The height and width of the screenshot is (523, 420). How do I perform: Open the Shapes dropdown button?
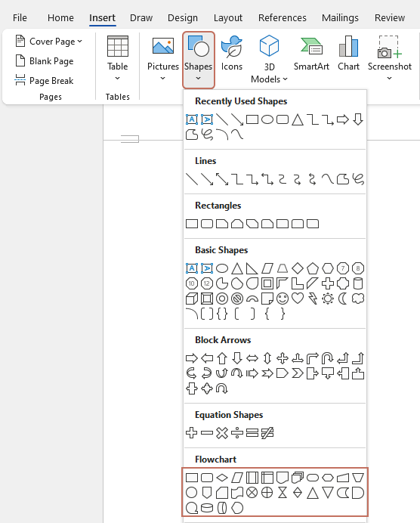(x=199, y=60)
